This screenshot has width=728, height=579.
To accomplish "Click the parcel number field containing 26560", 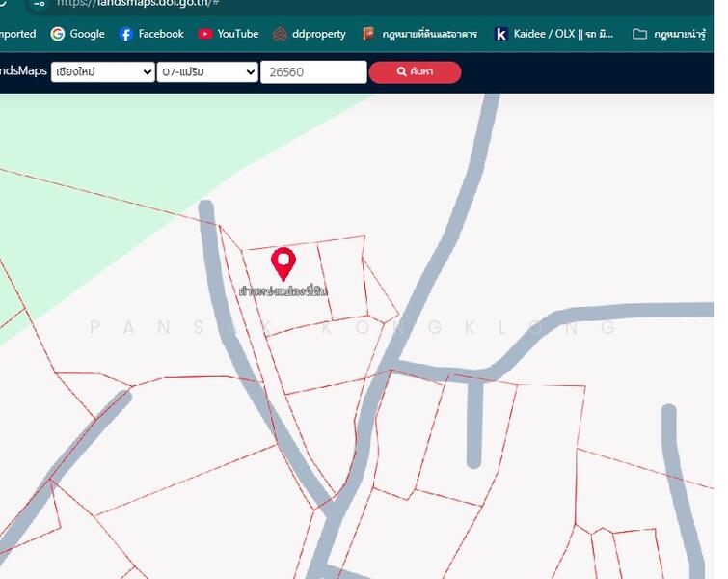I will [x=313, y=72].
